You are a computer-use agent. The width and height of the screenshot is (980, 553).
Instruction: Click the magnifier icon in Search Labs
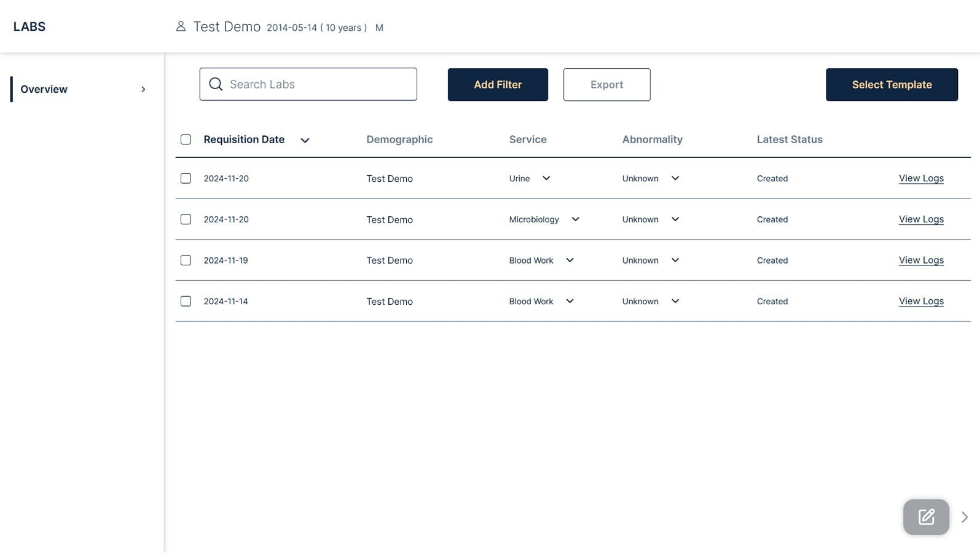(x=216, y=84)
